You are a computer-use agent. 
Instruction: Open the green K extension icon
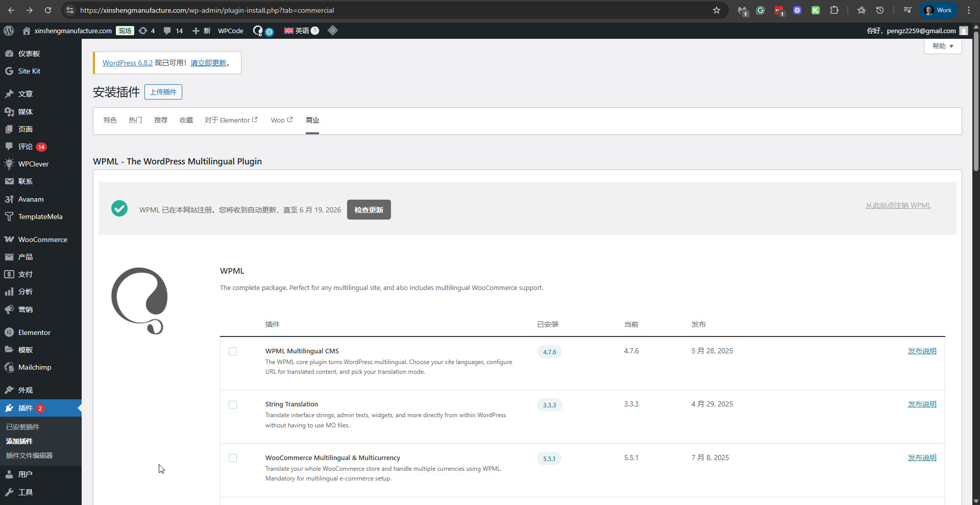coord(816,10)
